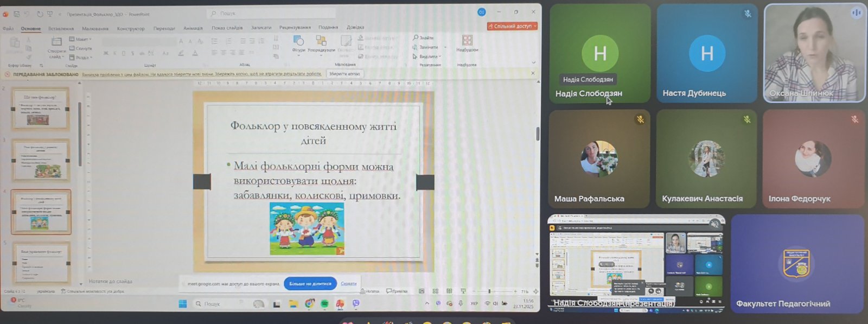
Task: Click the save icon in title bar
Action: 16,14
